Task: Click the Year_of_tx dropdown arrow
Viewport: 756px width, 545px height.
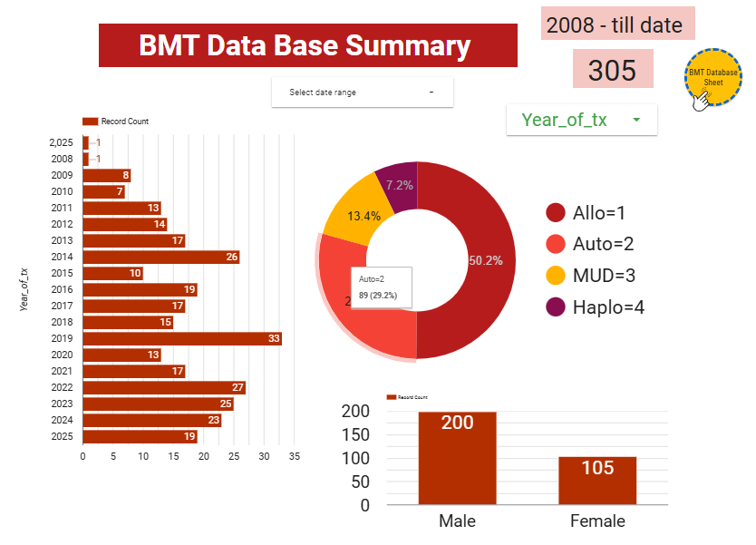Action: [636, 120]
